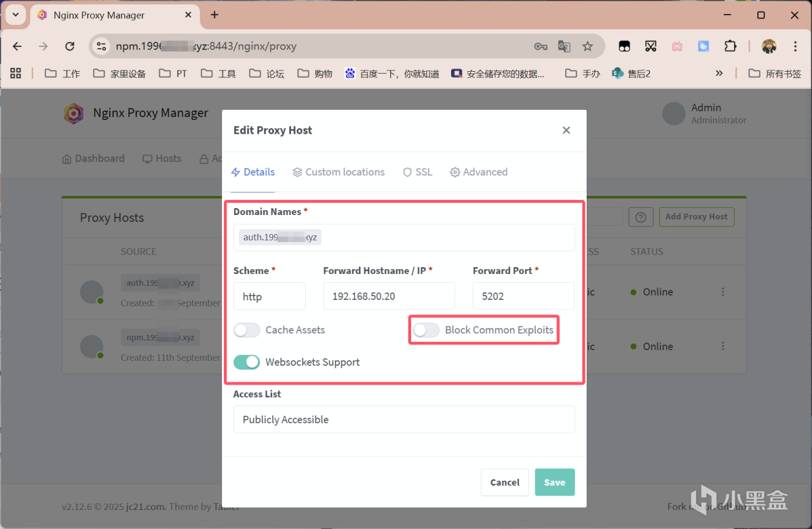Expand the 工具 bookmark folder
This screenshot has width=812, height=529.
click(x=218, y=74)
